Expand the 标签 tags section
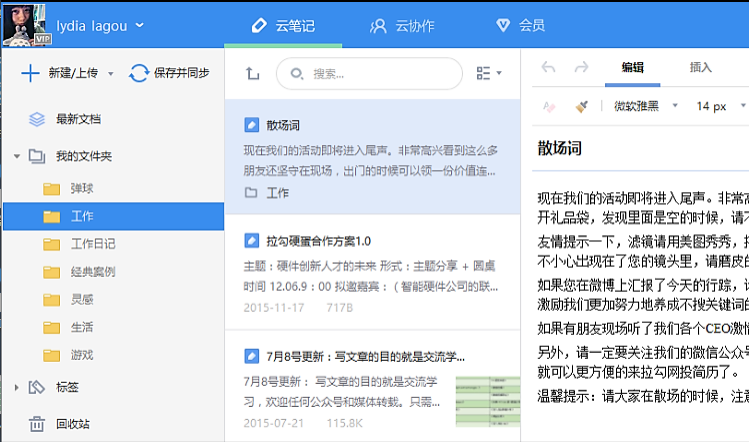 (x=17, y=387)
